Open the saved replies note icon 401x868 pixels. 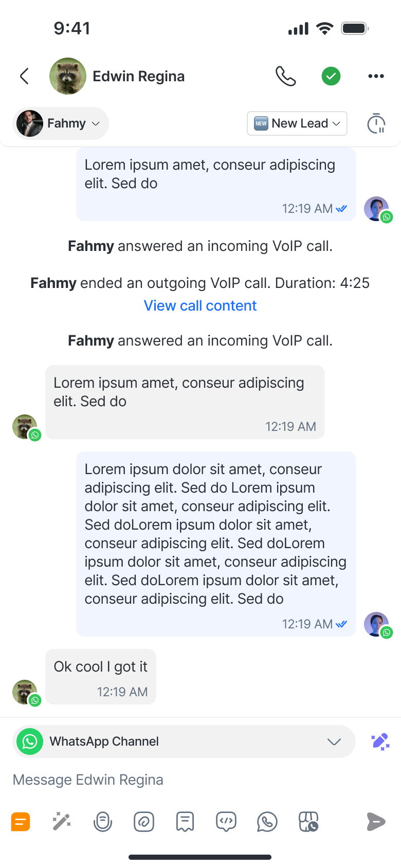pos(185,822)
